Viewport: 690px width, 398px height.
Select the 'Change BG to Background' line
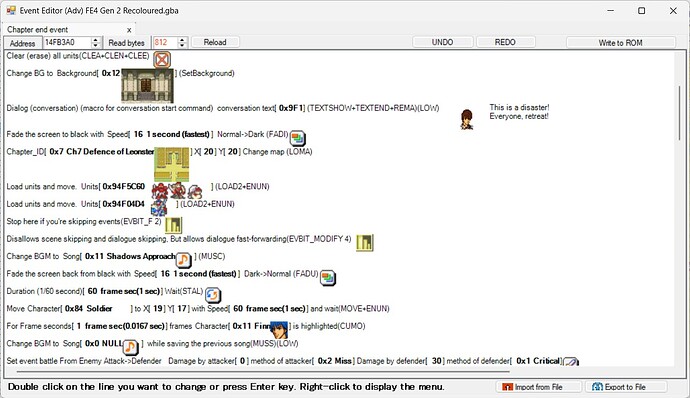[x=120, y=73]
